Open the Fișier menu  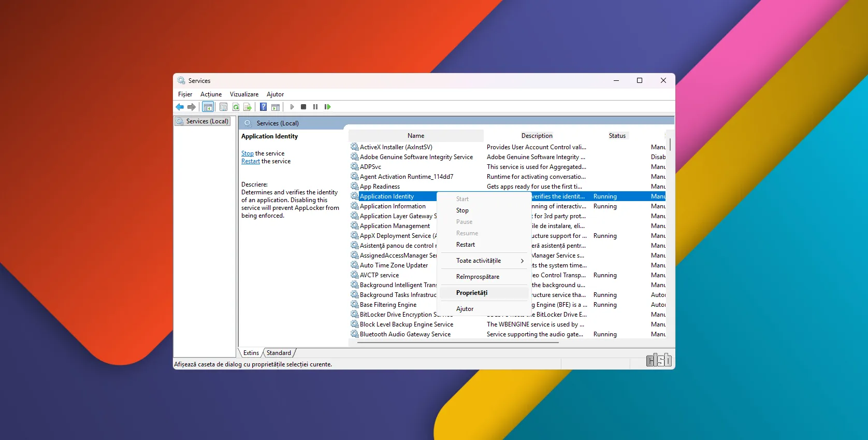coord(185,94)
